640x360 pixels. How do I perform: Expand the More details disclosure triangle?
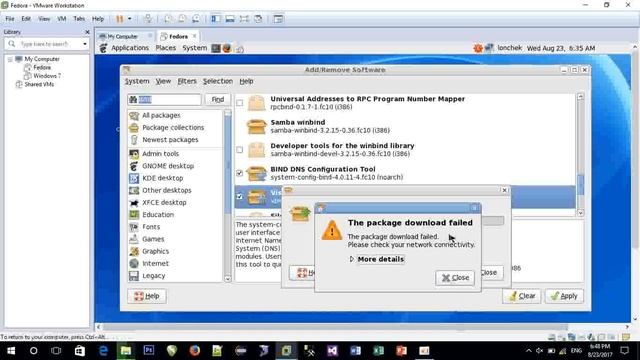[352, 259]
